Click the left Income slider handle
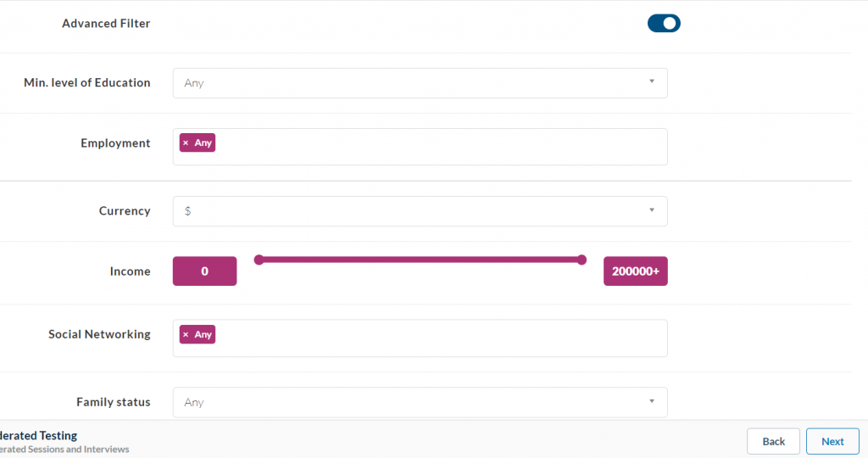The image size is (868, 458). pos(259,260)
